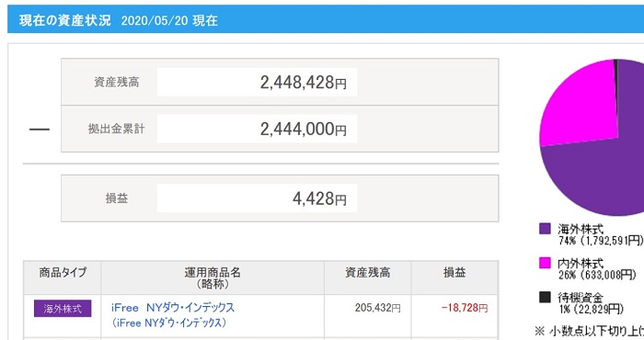Click the purple 海外株式 legend color swatch
This screenshot has height=340, width=644.
pyautogui.click(x=545, y=229)
